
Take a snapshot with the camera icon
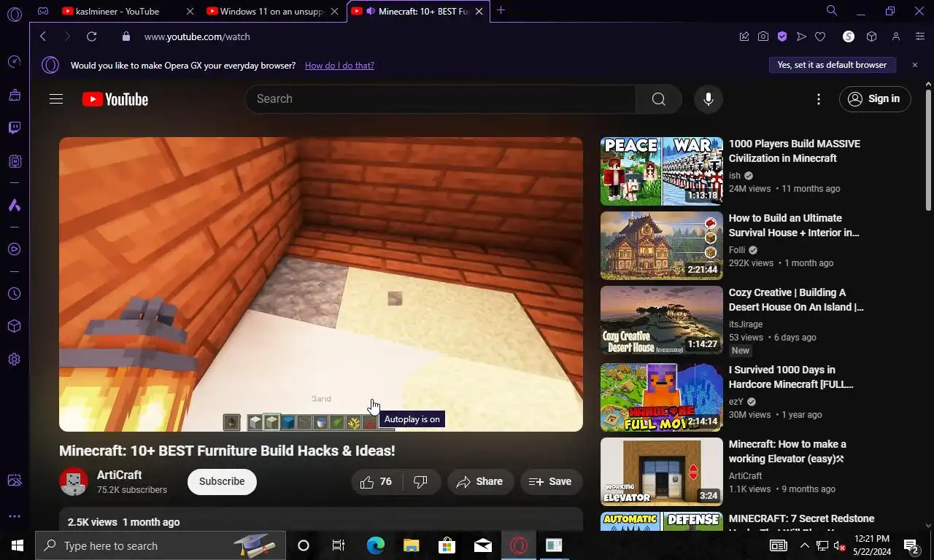coord(763,36)
